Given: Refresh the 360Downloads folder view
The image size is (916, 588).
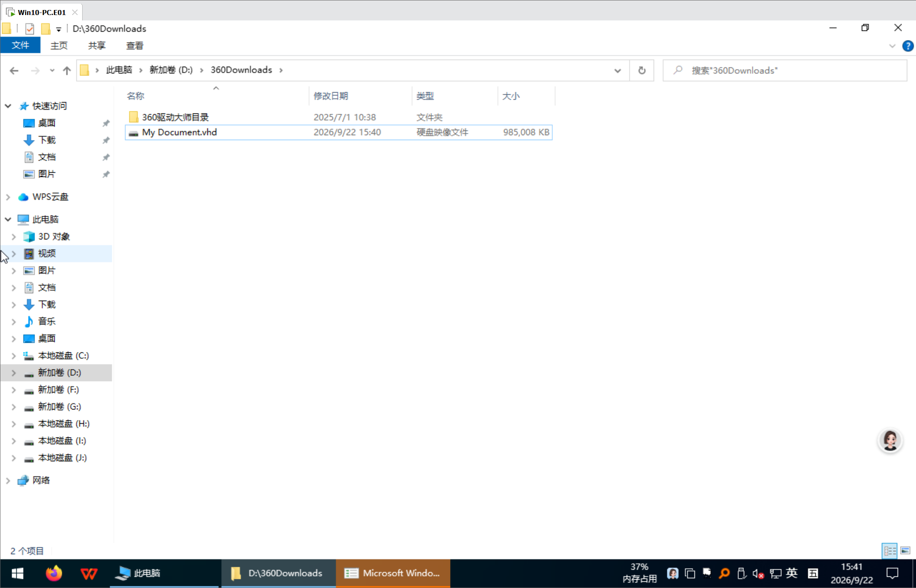Looking at the screenshot, I should (x=642, y=70).
